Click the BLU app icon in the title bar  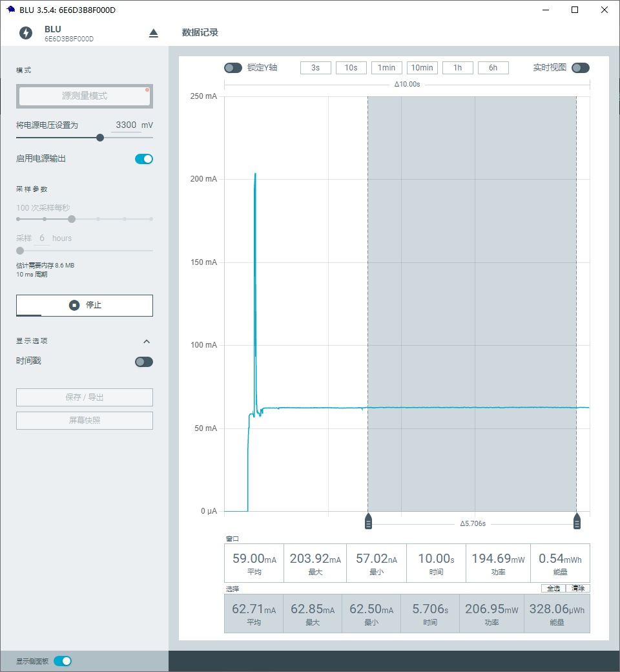click(x=11, y=10)
